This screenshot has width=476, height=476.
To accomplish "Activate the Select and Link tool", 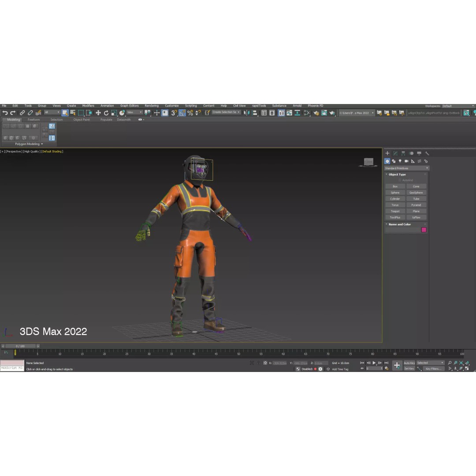I will [x=22, y=113].
